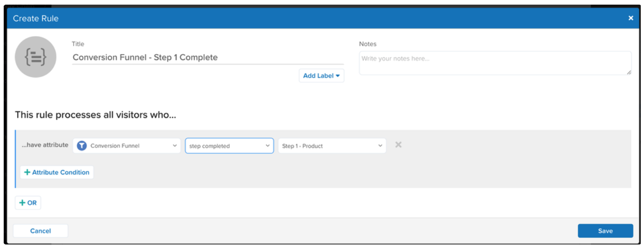Add a new Attribute Condition
The image size is (644, 247).
tap(56, 172)
